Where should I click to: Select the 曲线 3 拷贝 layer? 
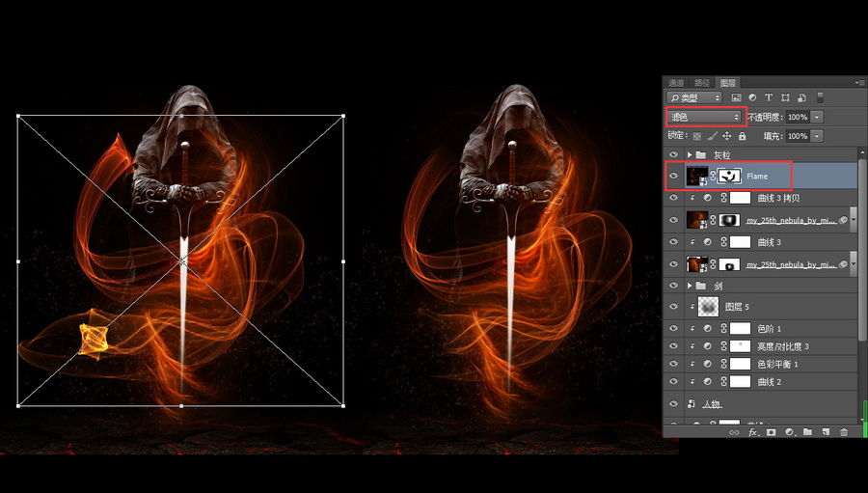click(x=781, y=198)
